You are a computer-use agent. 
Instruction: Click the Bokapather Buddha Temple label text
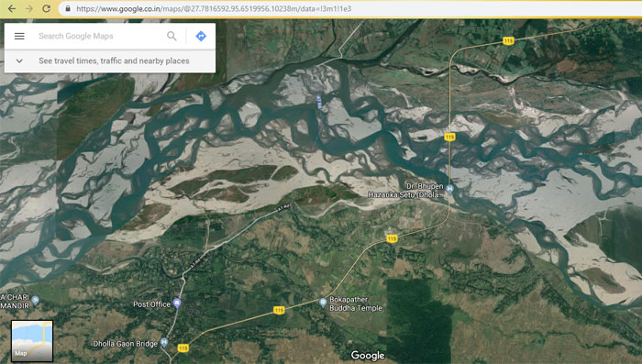point(356,303)
